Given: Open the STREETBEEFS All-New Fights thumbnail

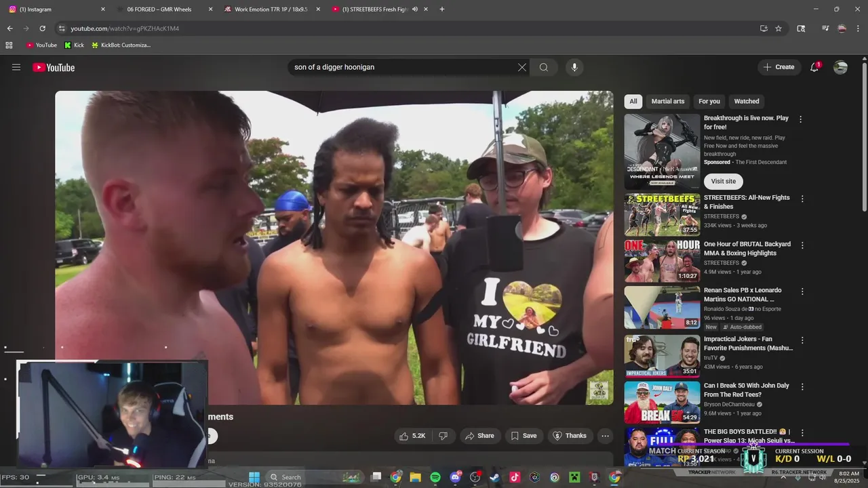Looking at the screenshot, I should [x=662, y=214].
